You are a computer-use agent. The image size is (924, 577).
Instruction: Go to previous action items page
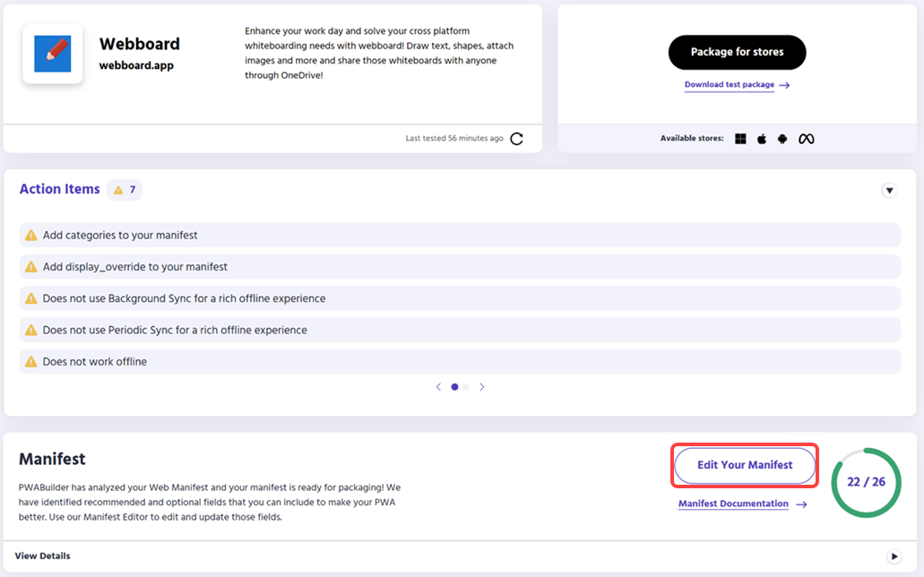click(x=438, y=387)
